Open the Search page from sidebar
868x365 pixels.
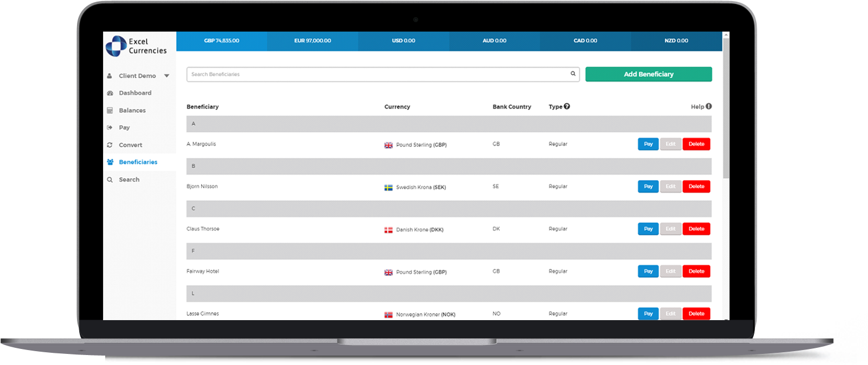pyautogui.click(x=129, y=179)
